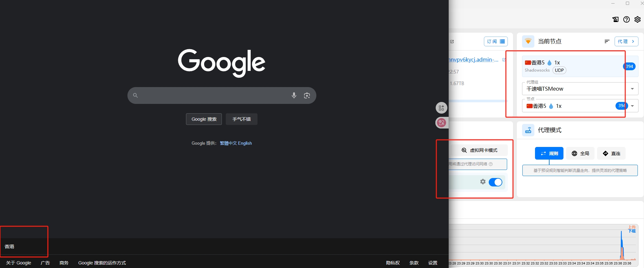Turn off the blue proxy toggle switch
Screen dimensions: 644x268
click(496, 182)
